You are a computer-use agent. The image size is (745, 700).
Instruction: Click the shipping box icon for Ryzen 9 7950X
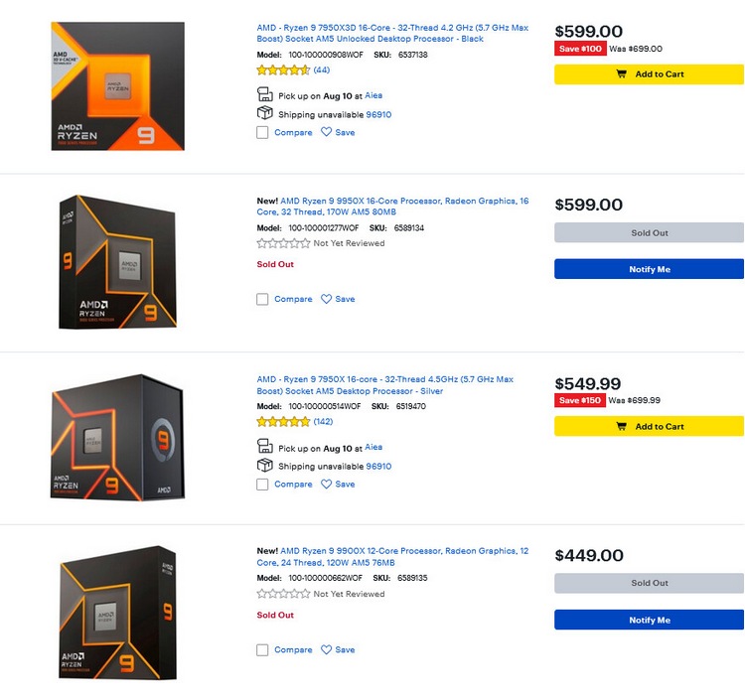[264, 466]
